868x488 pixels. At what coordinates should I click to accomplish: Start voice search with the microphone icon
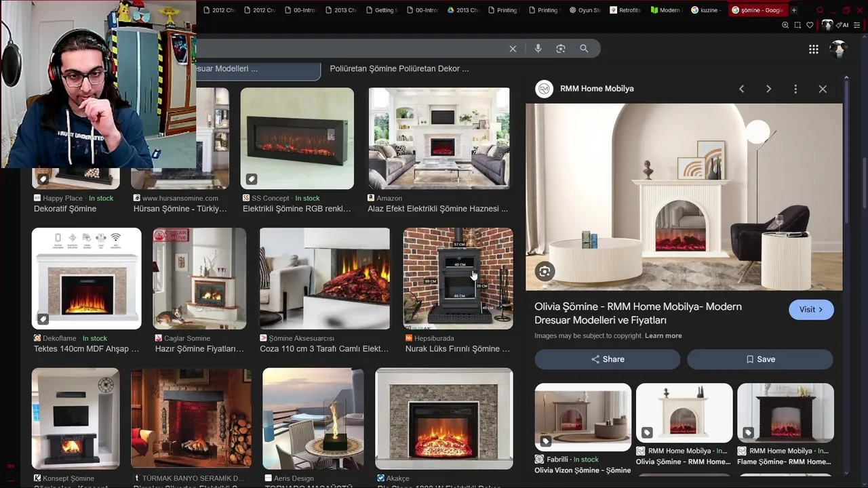click(538, 49)
